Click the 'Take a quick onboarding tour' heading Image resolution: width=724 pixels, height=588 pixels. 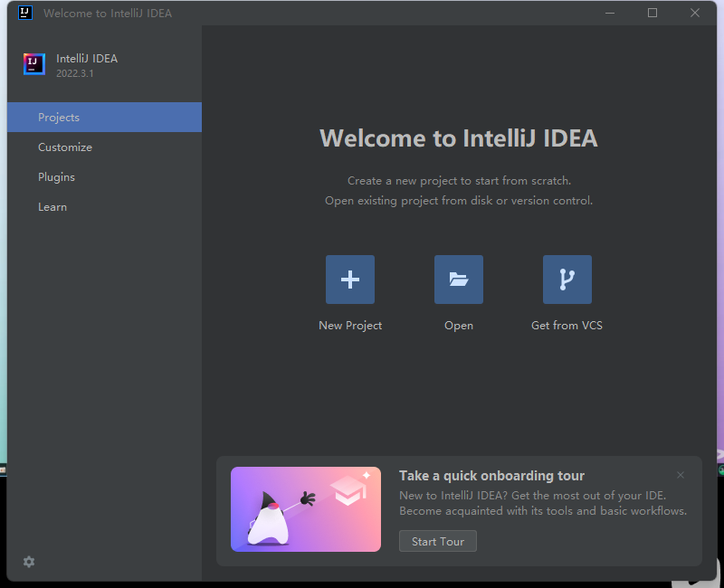pyautogui.click(x=491, y=476)
